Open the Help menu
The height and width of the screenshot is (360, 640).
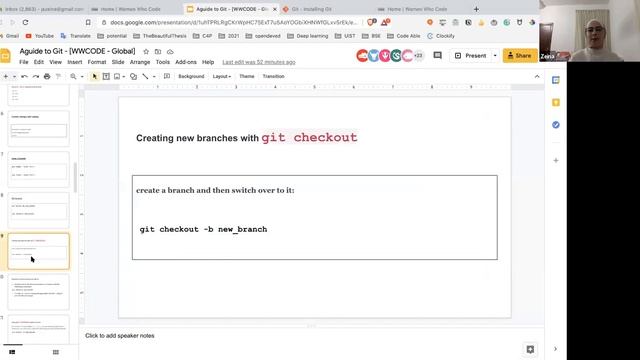pos(208,62)
